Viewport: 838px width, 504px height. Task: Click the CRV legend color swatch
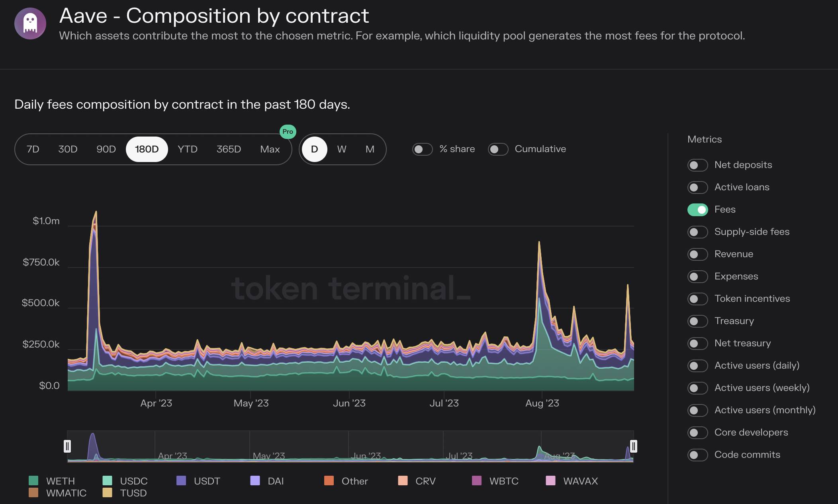403,481
